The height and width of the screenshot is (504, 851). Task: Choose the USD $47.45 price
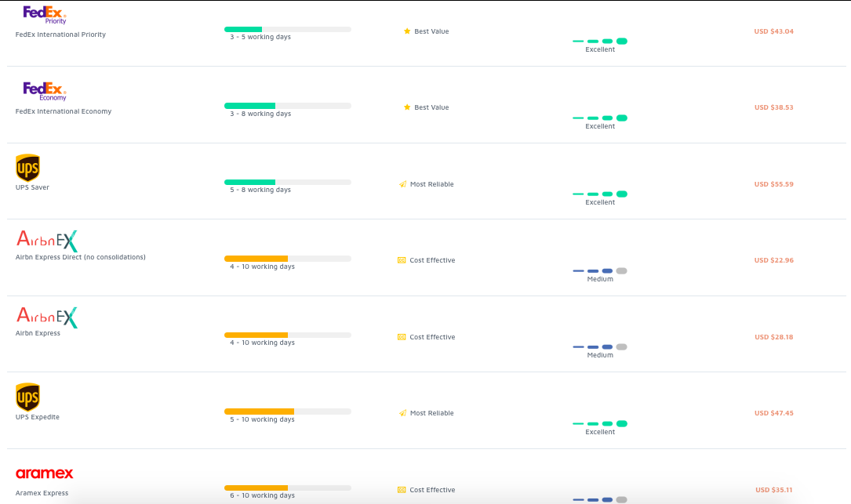(x=773, y=413)
